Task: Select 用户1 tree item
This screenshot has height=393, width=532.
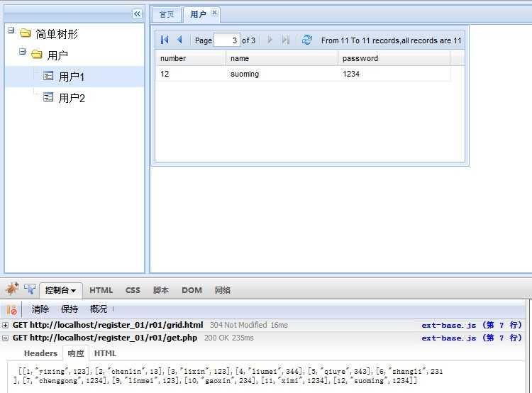Action: pyautogui.click(x=74, y=77)
